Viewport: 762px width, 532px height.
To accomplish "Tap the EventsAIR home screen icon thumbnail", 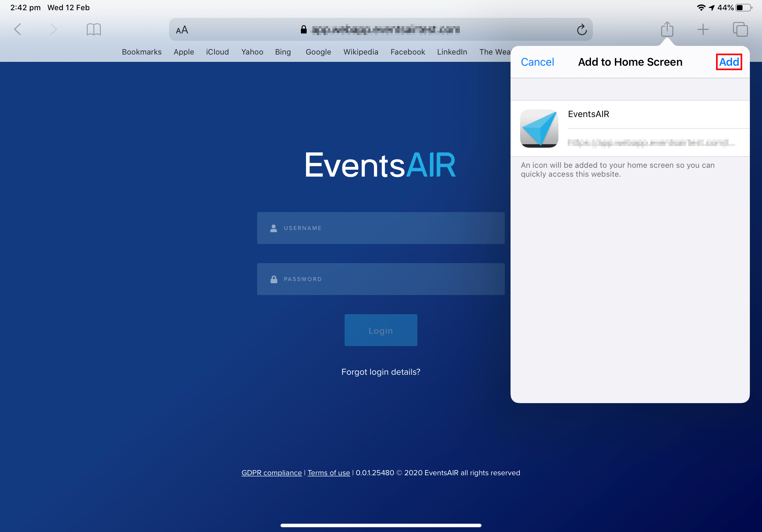I will coord(539,128).
